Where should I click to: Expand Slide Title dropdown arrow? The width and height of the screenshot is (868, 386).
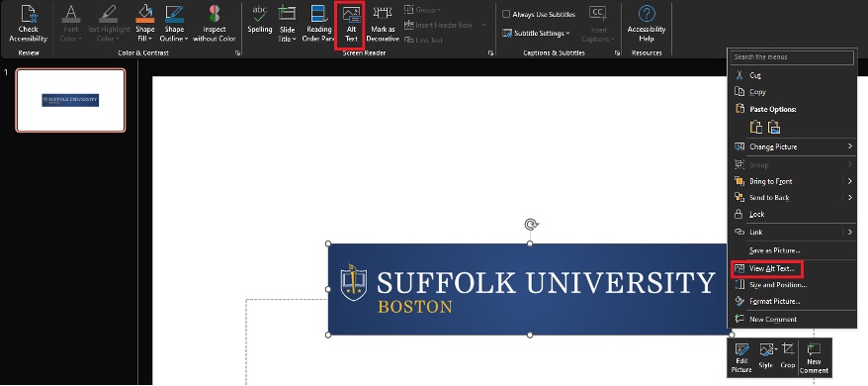295,39
